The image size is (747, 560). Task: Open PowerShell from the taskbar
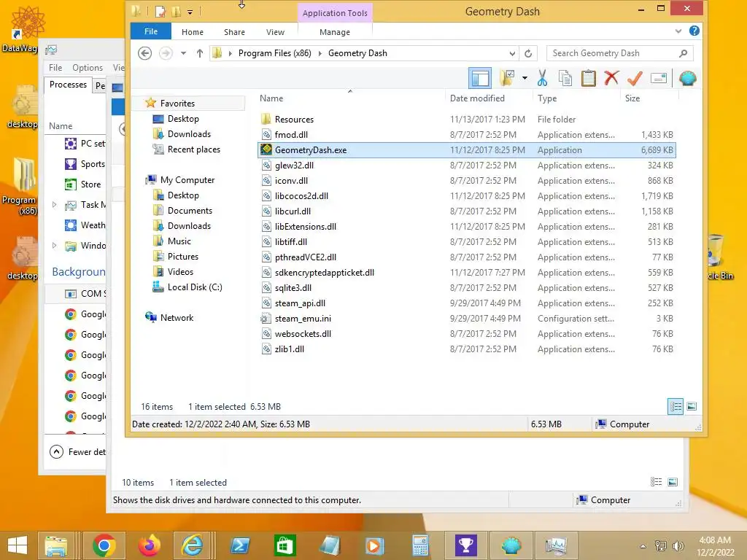[239, 545]
